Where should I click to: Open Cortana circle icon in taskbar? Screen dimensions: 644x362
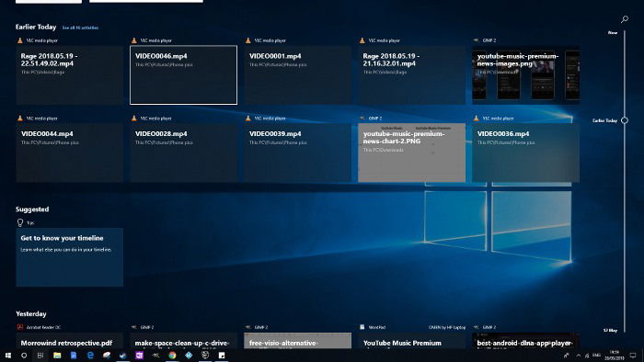coord(24,356)
